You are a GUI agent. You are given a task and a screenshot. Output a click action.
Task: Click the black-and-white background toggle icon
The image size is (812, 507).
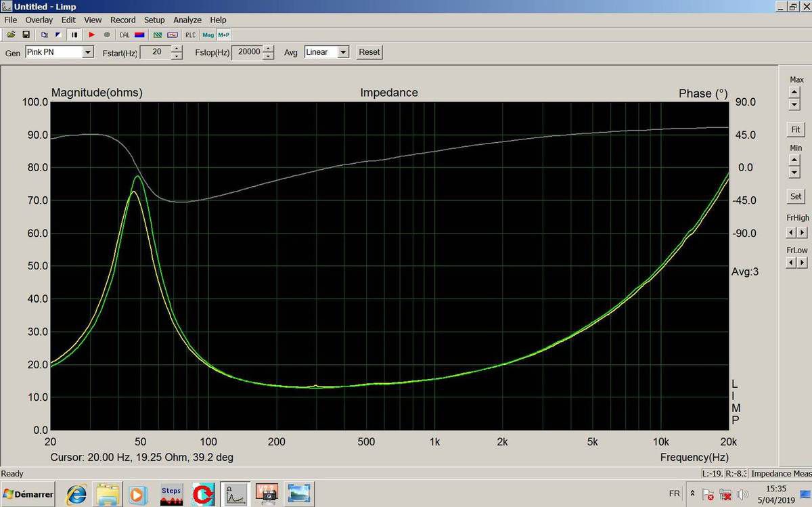click(58, 35)
